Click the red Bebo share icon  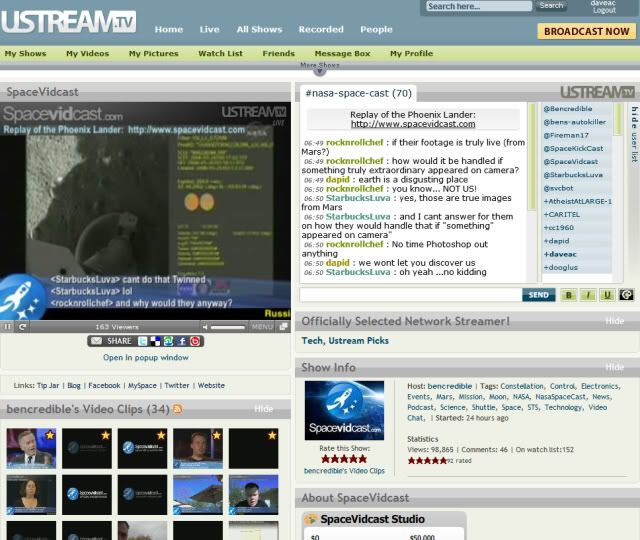[195, 341]
